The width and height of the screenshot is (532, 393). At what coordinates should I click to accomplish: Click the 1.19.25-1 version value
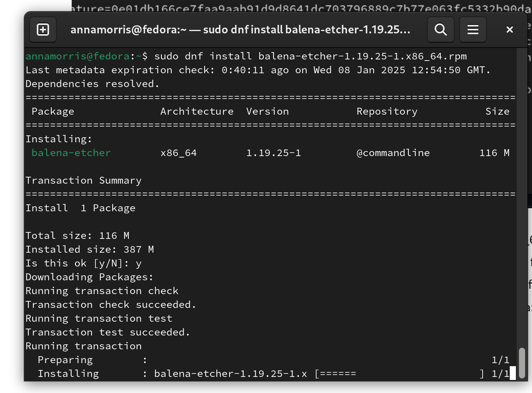[274, 153]
